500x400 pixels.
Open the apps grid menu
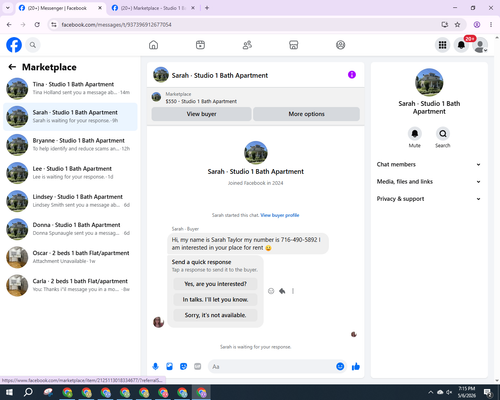(442, 45)
